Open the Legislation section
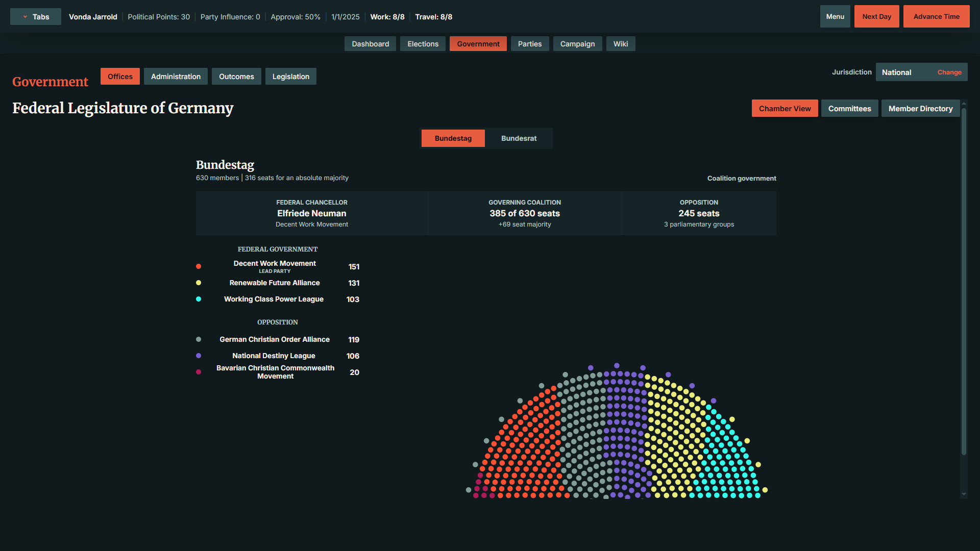 click(290, 77)
